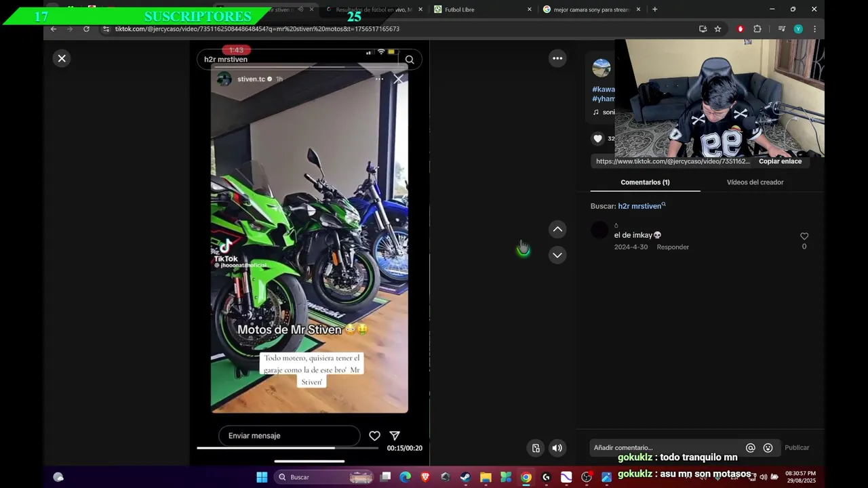Image resolution: width=868 pixels, height=488 pixels.
Task: Click the 'h2r mrstiven' search suggestion link
Action: [x=642, y=206]
